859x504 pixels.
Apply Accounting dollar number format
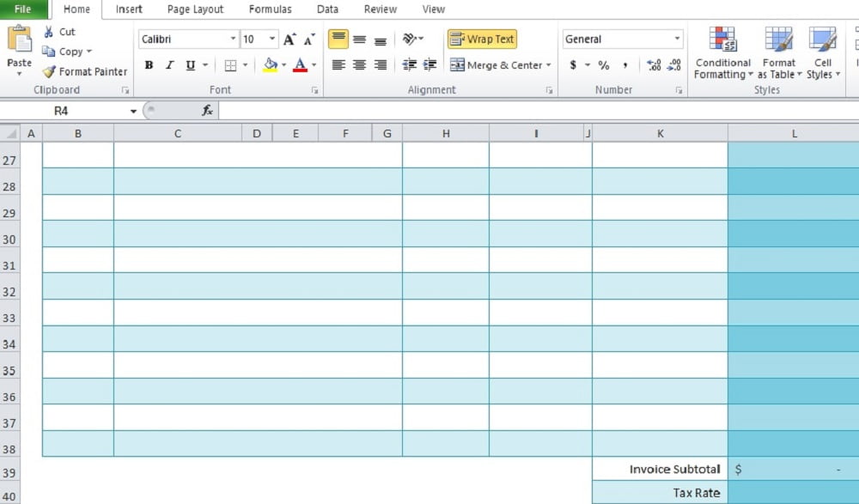[x=573, y=65]
